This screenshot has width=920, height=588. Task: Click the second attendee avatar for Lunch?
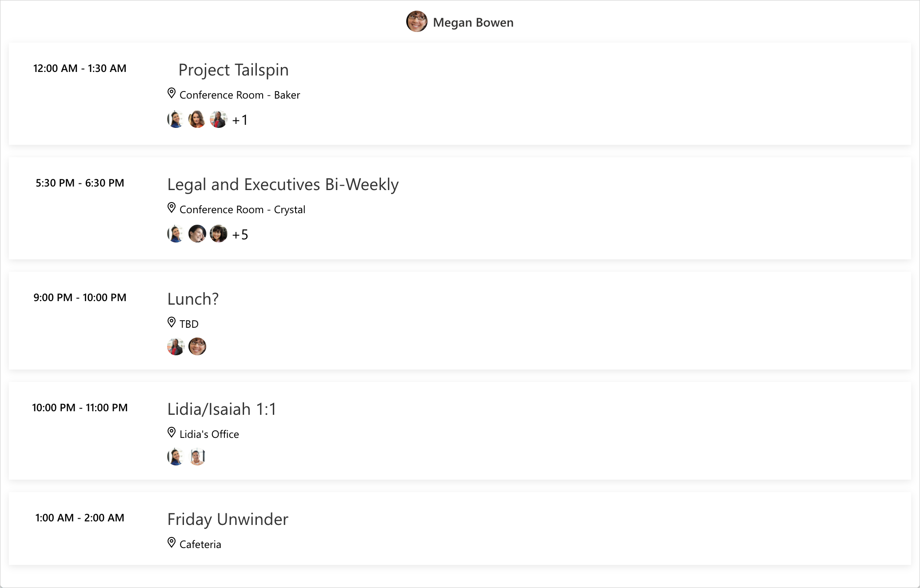tap(197, 346)
